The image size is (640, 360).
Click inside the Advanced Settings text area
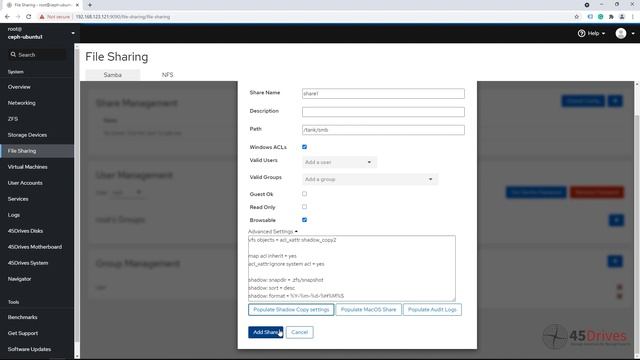pyautogui.click(x=352, y=268)
